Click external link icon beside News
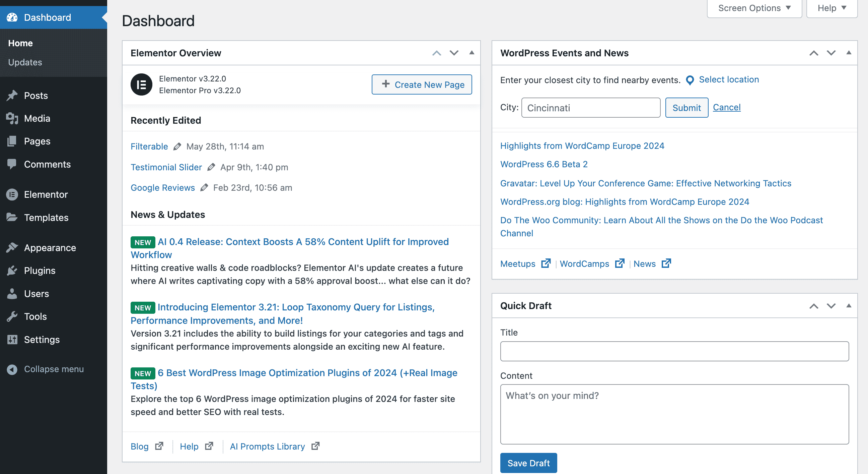The image size is (868, 474). pyautogui.click(x=666, y=263)
